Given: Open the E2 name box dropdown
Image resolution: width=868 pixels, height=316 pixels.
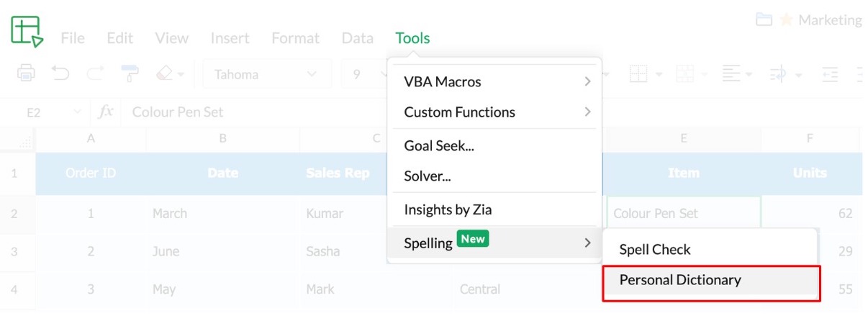Looking at the screenshot, I should click(77, 112).
